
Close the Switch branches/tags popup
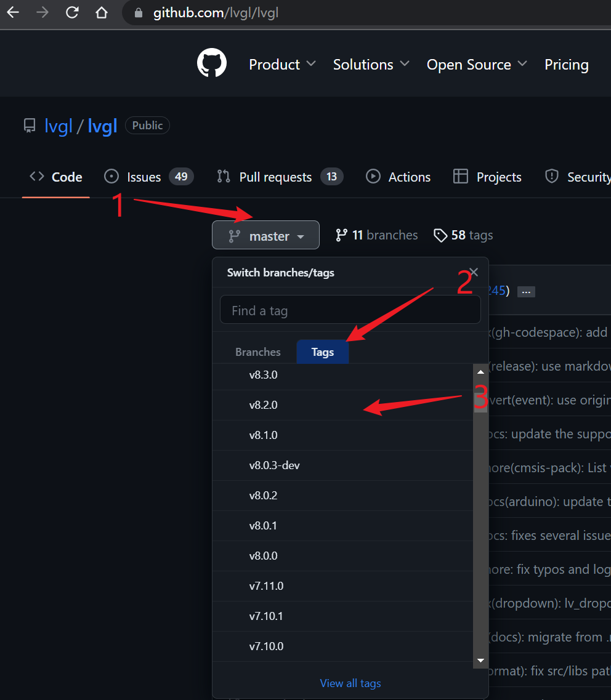click(474, 272)
